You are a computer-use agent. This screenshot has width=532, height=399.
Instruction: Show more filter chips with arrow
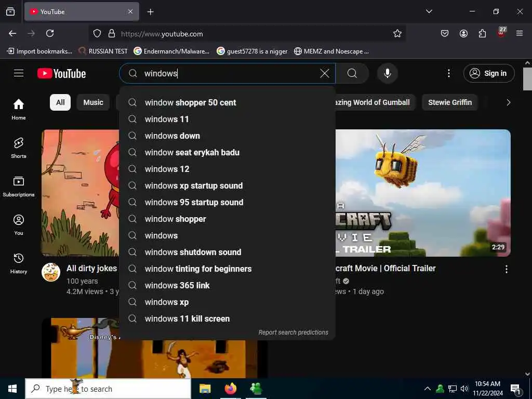508,102
